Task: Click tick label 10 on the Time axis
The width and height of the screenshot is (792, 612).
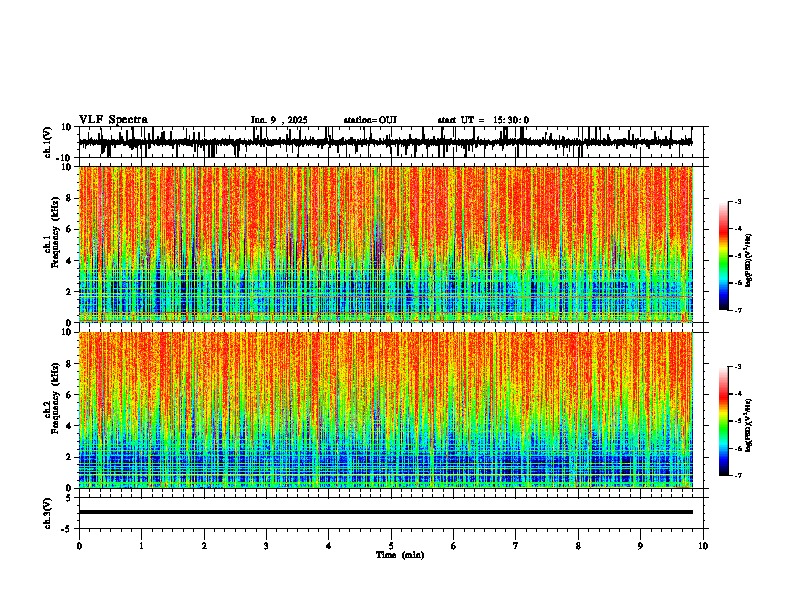Action: 703,546
